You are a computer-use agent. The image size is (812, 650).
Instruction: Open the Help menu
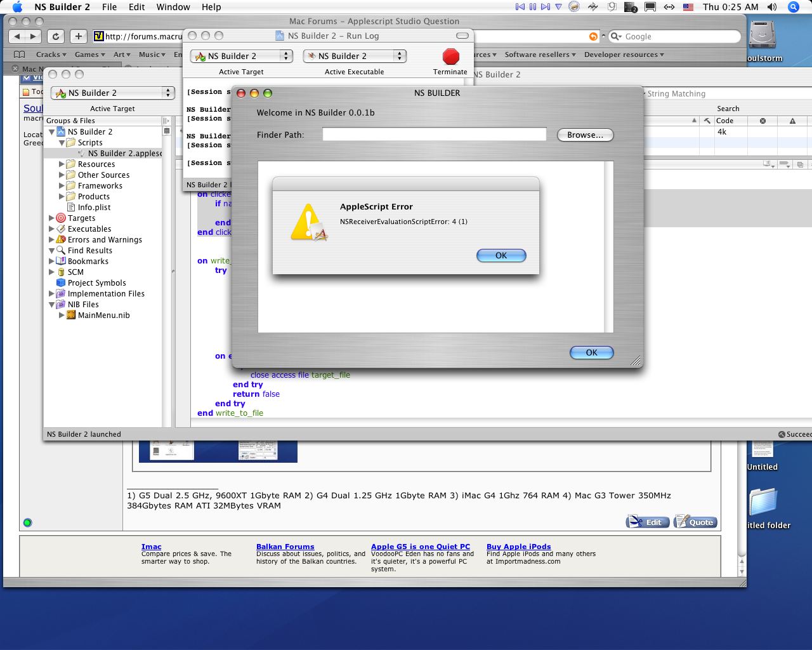(x=211, y=7)
